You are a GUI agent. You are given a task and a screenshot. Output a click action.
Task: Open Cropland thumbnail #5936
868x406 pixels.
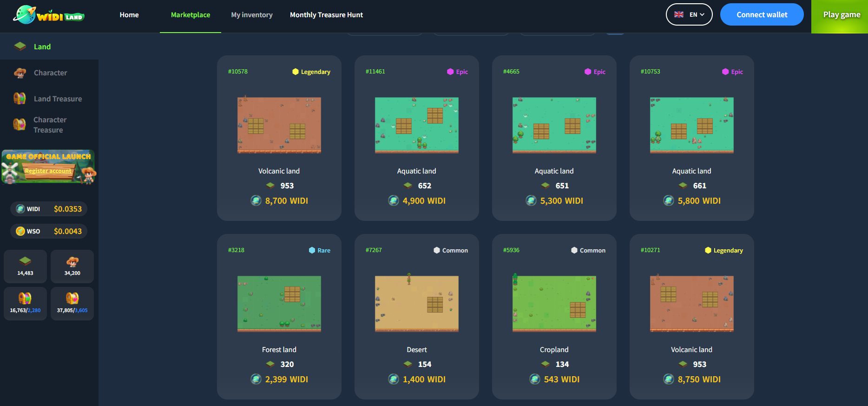click(554, 304)
